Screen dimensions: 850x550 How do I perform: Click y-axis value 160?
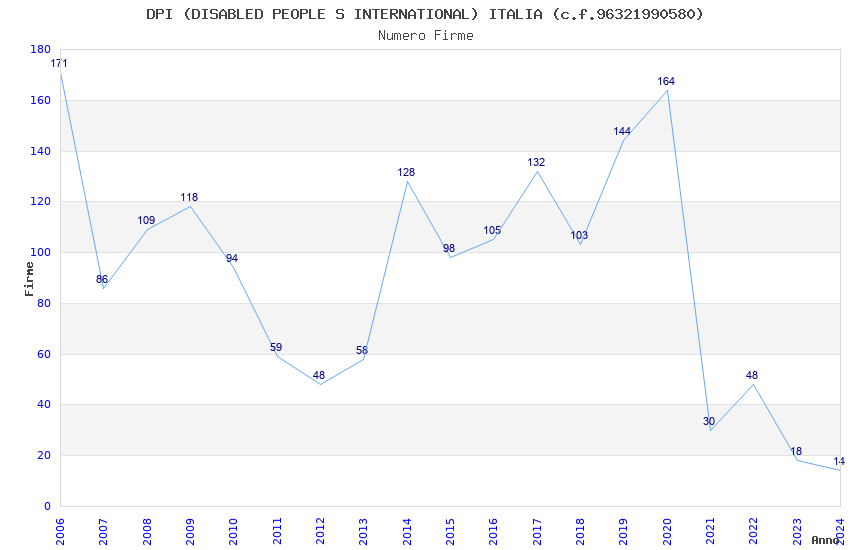(x=41, y=100)
